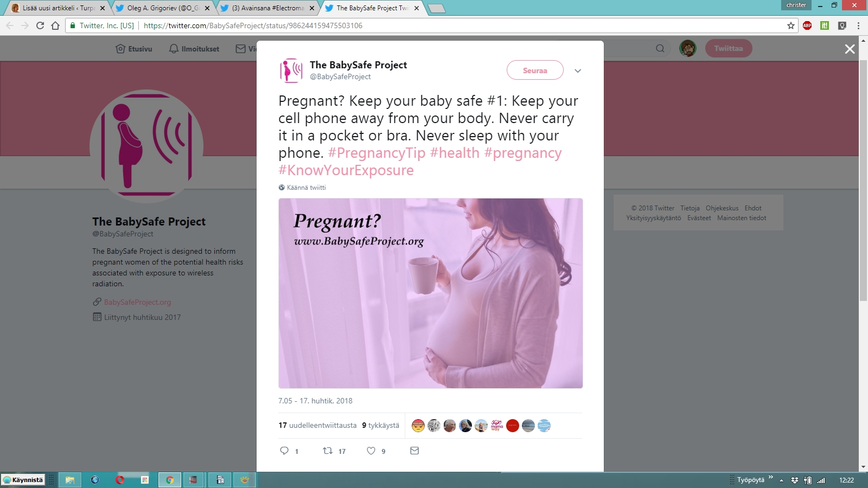Follow the account with the Seuraa button
868x488 pixels.
pos(535,70)
